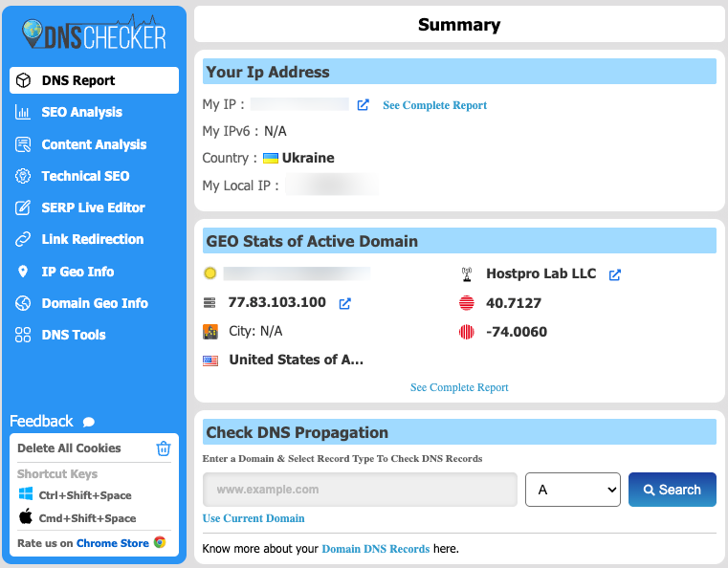Select Technical SEO in sidebar
Viewport: 728px width, 568px height.
pyautogui.click(x=85, y=176)
